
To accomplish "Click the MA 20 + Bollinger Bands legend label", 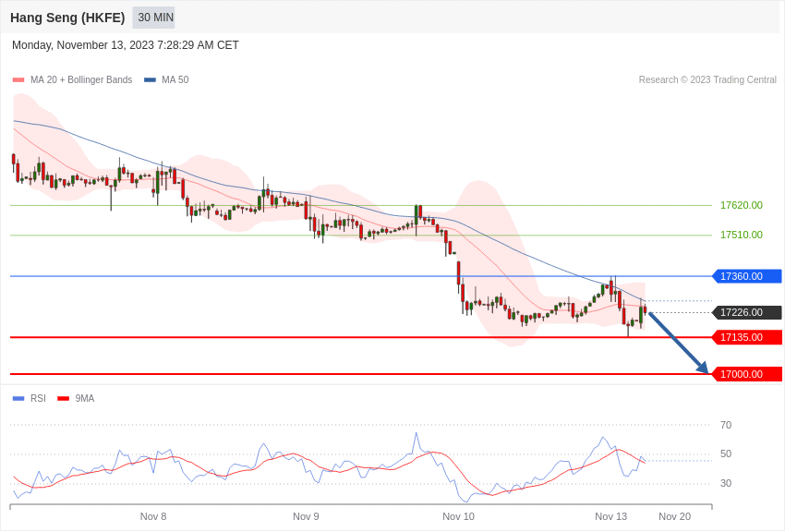I will [81, 79].
